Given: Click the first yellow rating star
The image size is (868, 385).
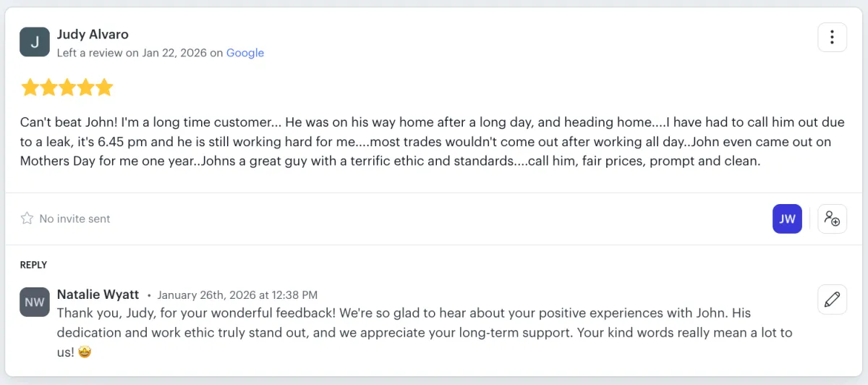Looking at the screenshot, I should coord(30,88).
